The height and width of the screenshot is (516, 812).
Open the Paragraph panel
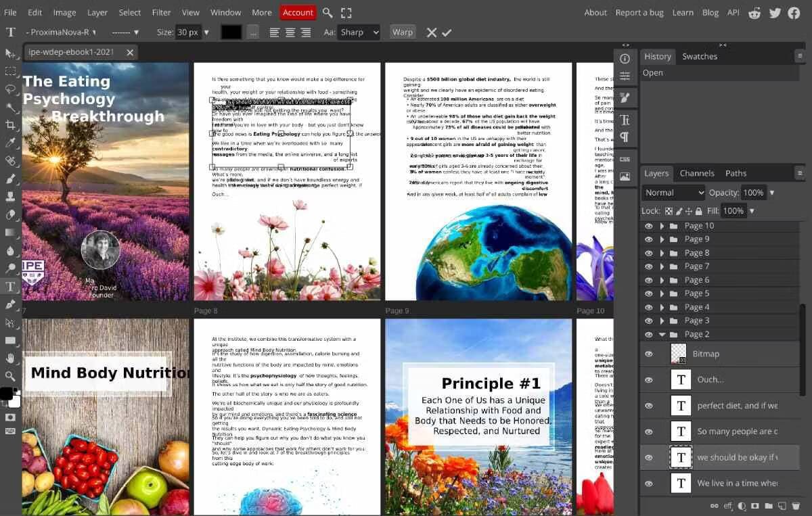(x=625, y=138)
